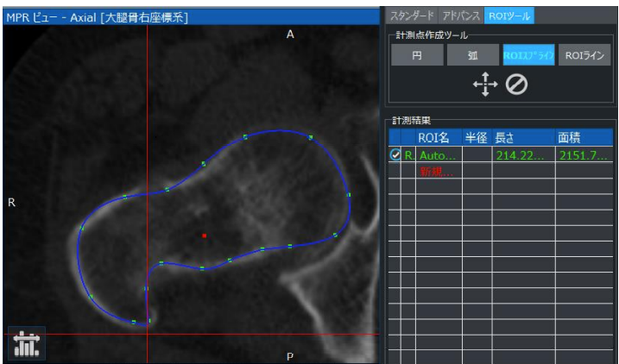619x364 pixels.
Task: Select the red 新規... new ROI row
Action: pyautogui.click(x=437, y=171)
